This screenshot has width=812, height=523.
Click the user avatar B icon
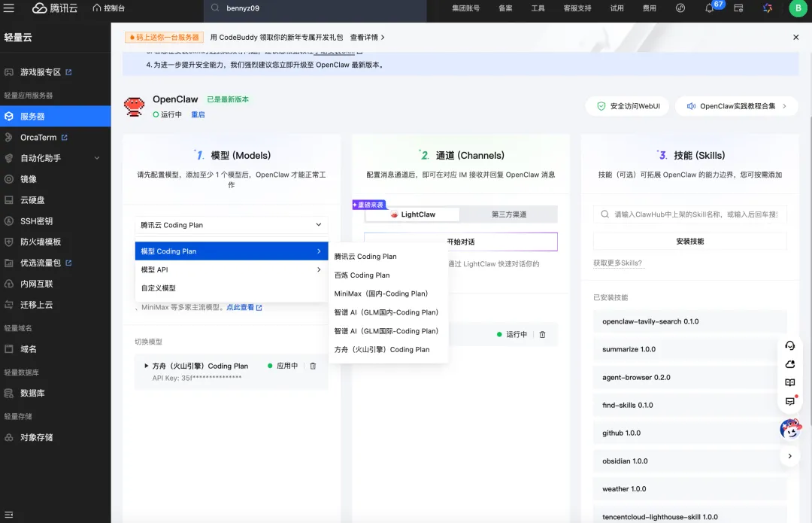click(798, 8)
